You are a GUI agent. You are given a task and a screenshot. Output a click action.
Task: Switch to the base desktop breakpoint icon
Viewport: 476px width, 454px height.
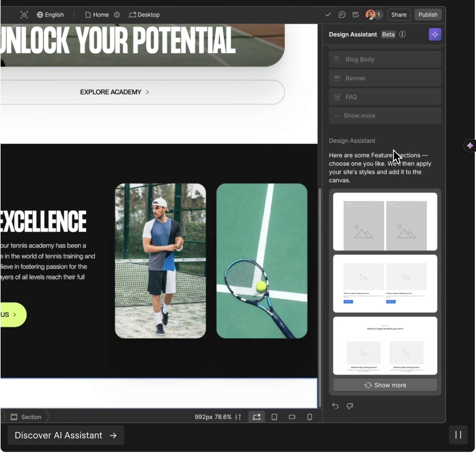[x=257, y=417]
